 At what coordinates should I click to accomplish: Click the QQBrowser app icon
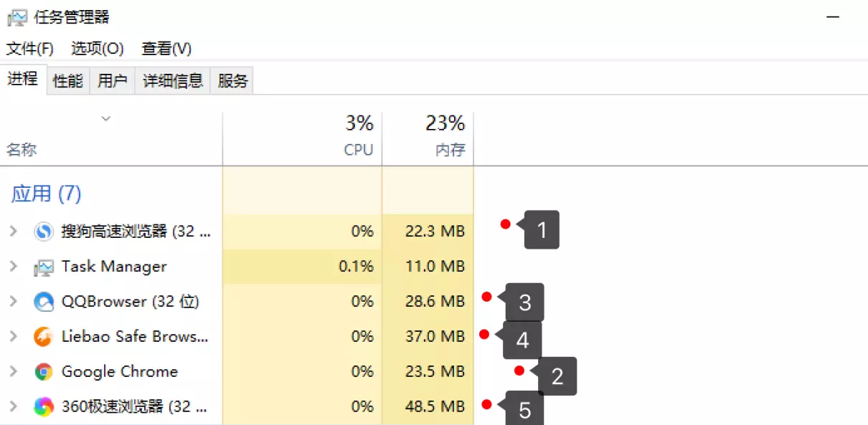pos(44,302)
